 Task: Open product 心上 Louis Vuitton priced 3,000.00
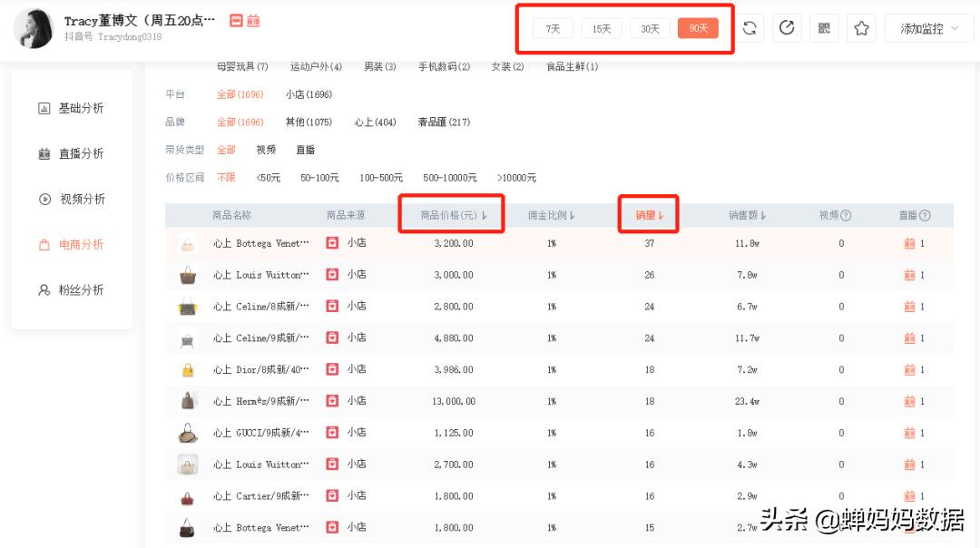point(260,275)
